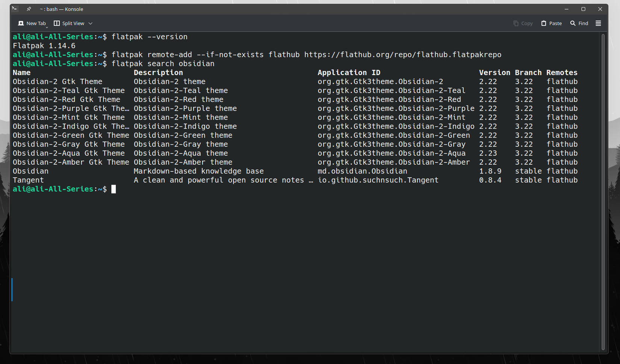Click the Konsole terminal icon in the title bar
Screen dimensions: 620x364
[15, 8]
